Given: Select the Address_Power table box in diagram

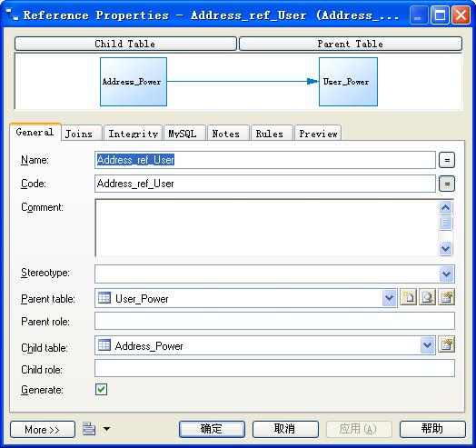Looking at the screenshot, I should coord(134,82).
